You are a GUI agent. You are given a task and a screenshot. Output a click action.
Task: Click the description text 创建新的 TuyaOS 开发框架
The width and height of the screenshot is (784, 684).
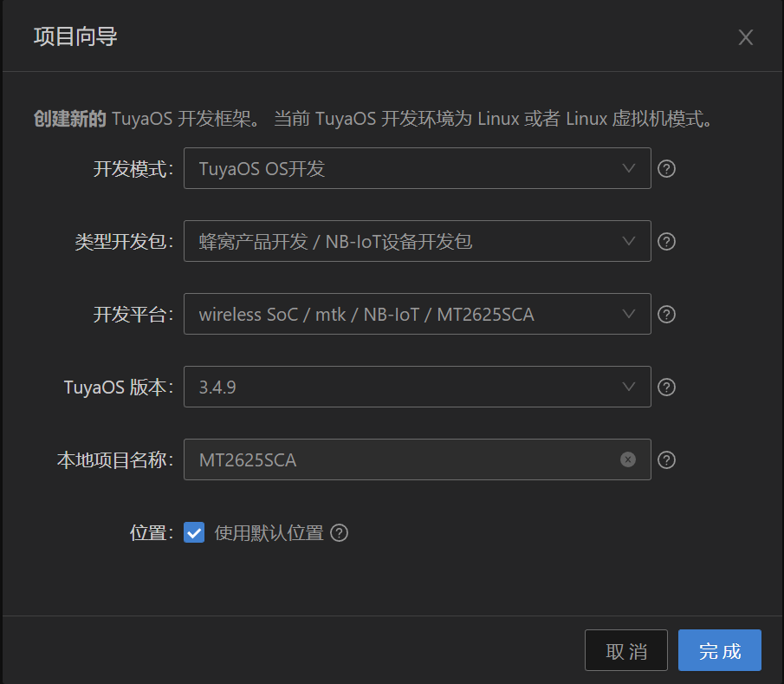click(x=146, y=119)
